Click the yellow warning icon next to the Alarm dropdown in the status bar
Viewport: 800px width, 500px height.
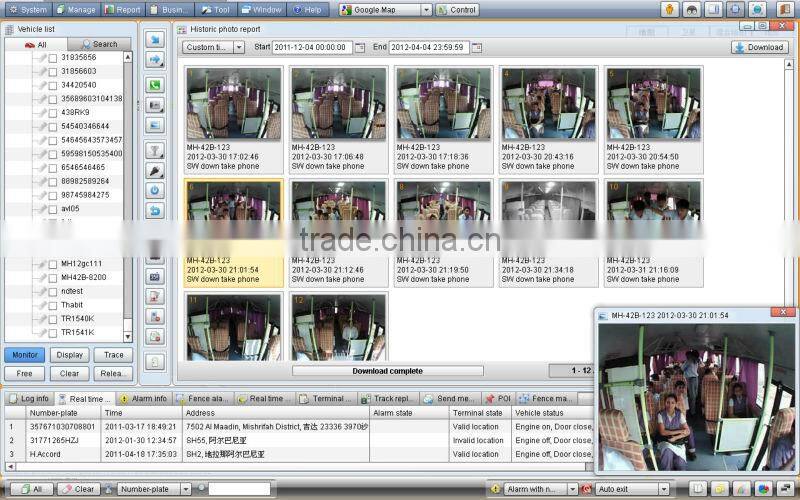(495, 489)
